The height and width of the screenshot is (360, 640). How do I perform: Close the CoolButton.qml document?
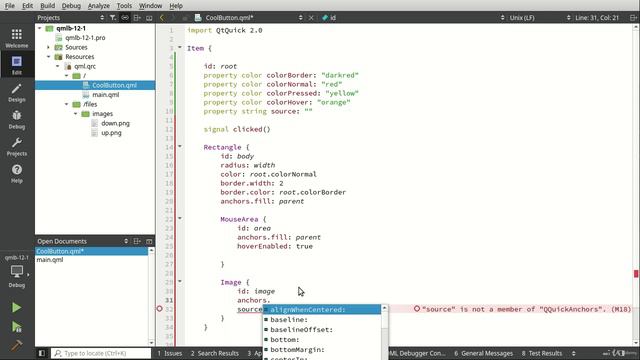pyautogui.click(x=311, y=18)
